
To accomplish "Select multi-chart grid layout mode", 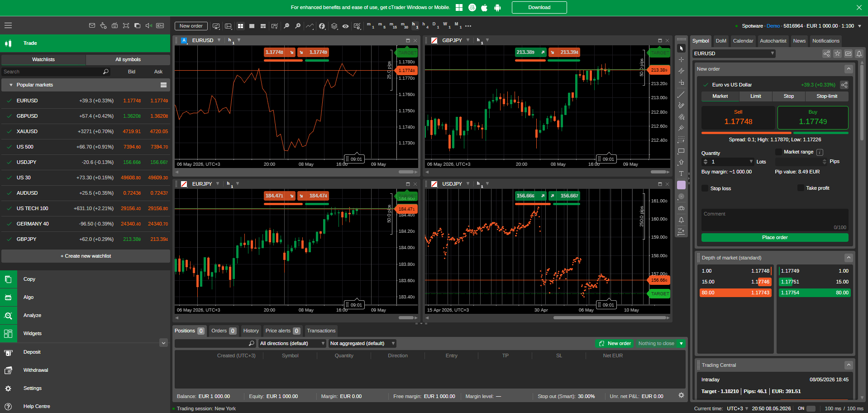I will pyautogui.click(x=240, y=26).
